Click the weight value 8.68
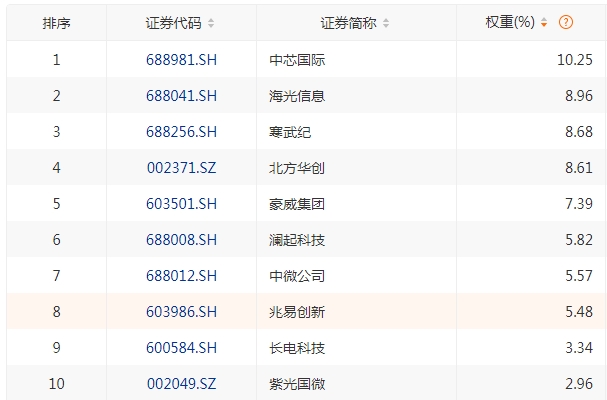Screen dimensions: 607x400 579,132
